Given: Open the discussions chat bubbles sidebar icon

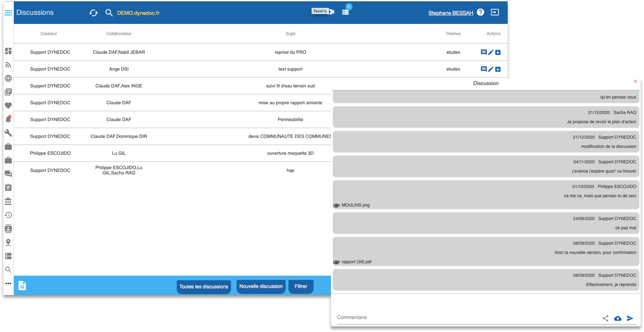Looking at the screenshot, I should [8, 174].
